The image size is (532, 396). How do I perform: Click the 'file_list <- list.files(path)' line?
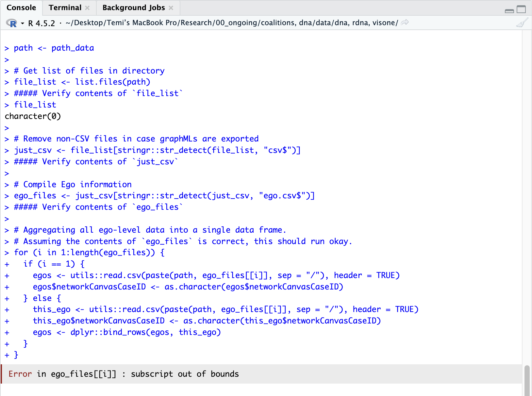click(82, 82)
